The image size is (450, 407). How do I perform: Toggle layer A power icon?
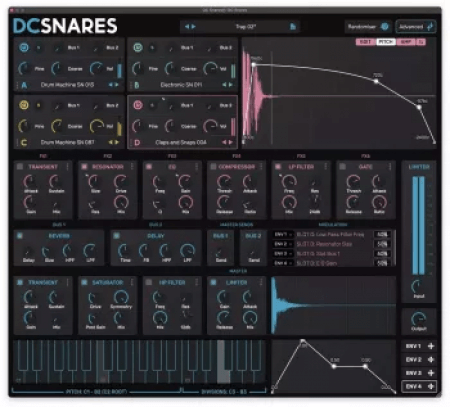tap(24, 48)
